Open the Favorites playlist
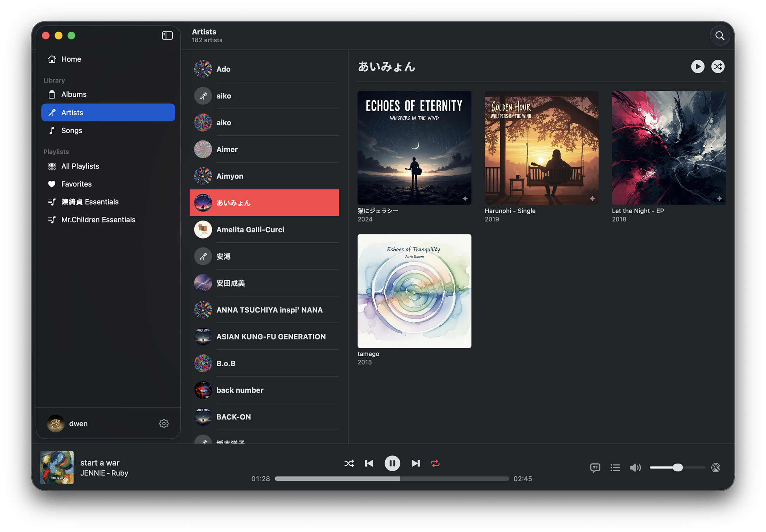The width and height of the screenshot is (766, 532). coord(76,184)
